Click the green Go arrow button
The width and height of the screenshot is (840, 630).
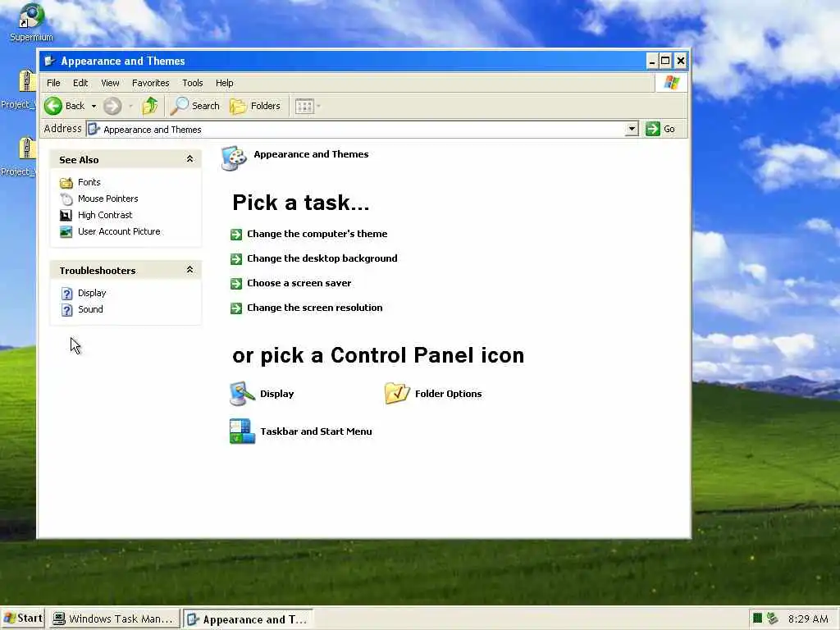pyautogui.click(x=652, y=129)
